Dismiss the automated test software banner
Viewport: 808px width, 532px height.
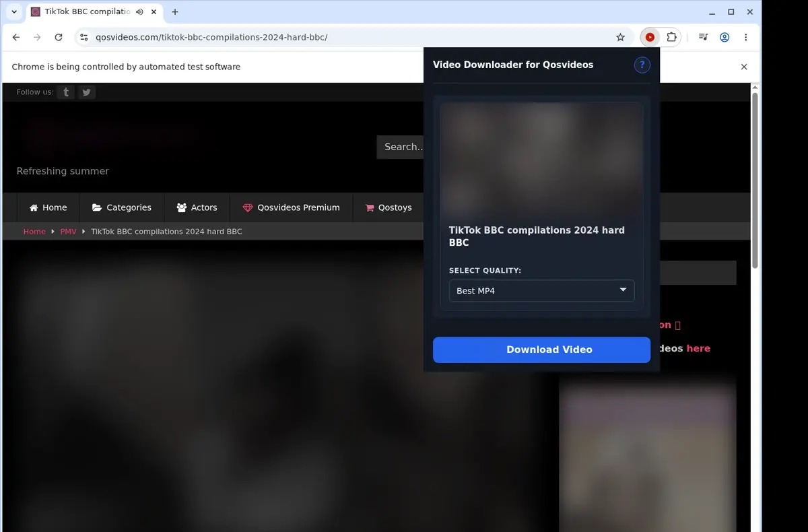point(744,67)
